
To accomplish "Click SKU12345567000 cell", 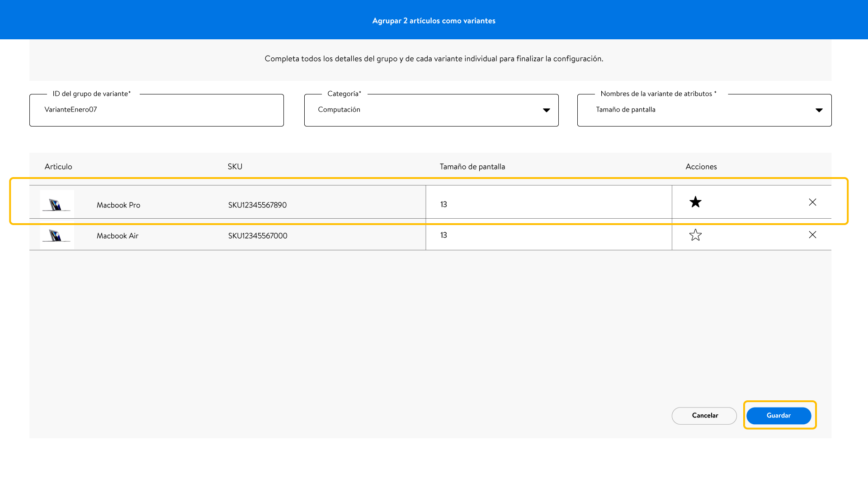I will point(258,236).
